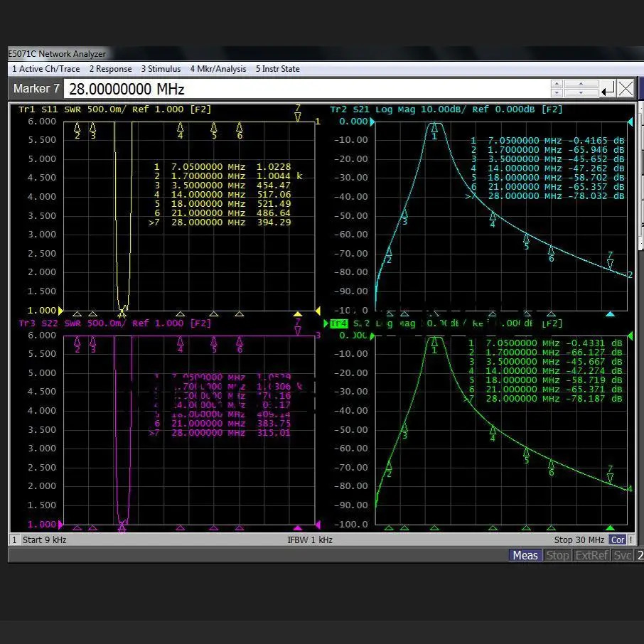Open the 5 Instr State menu
The height and width of the screenshot is (644, 644).
(x=278, y=69)
